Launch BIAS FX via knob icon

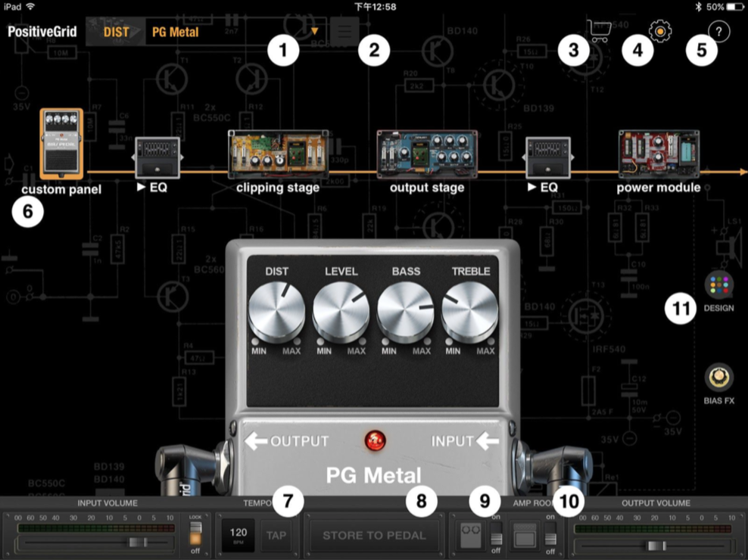tap(719, 377)
